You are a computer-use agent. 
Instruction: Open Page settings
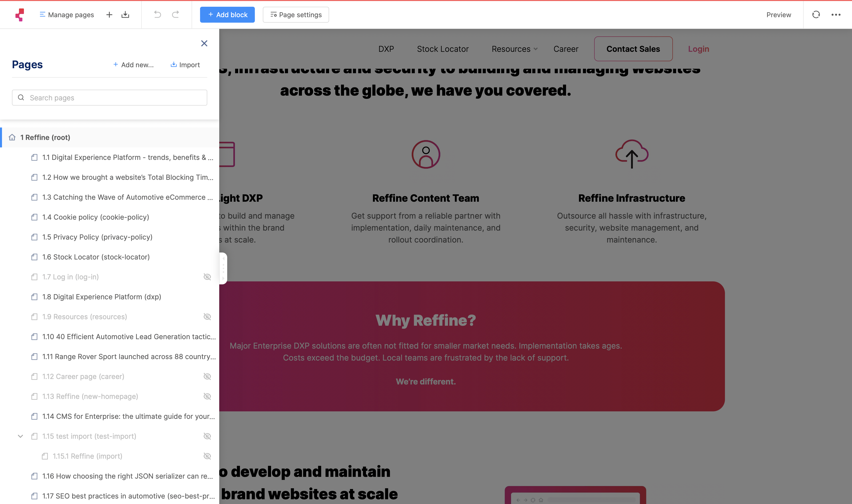(x=295, y=15)
